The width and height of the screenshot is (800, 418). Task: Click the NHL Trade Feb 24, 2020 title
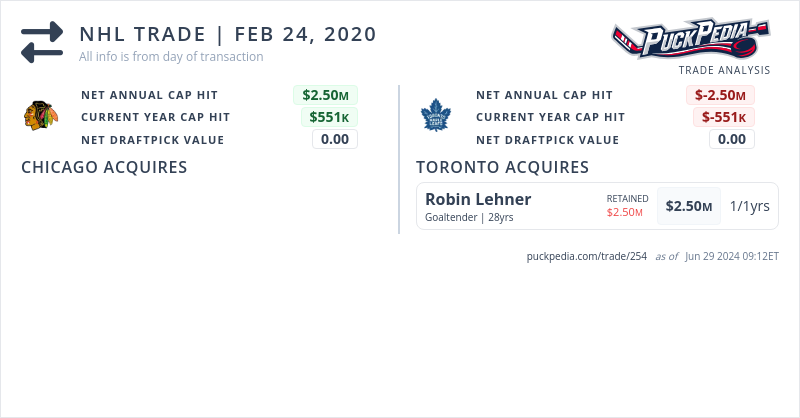[228, 34]
